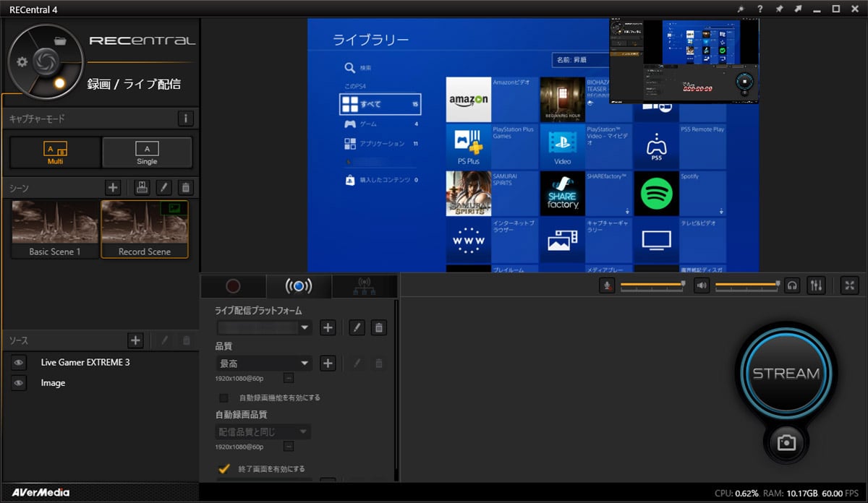Image resolution: width=868 pixels, height=503 pixels.
Task: Adjust the speaker volume slider
Action: point(747,285)
